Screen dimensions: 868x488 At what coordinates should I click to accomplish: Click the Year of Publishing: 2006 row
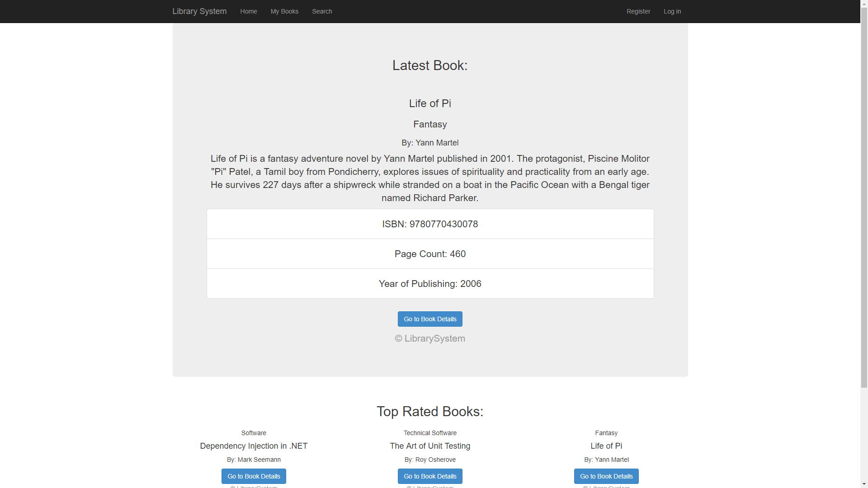pos(430,284)
